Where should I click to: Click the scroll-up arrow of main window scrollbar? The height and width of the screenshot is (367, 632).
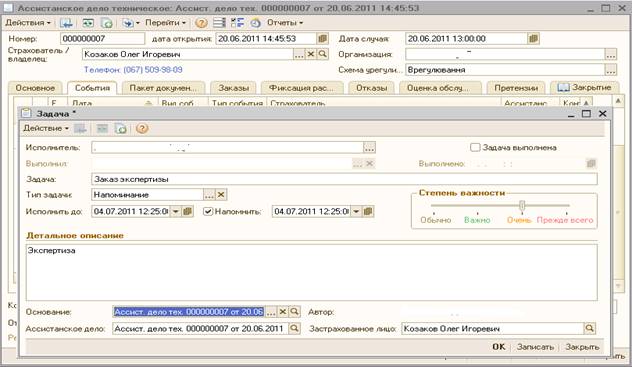617,101
